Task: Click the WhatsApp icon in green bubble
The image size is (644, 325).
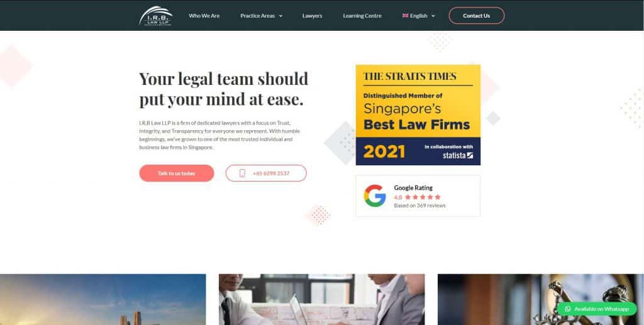Action: point(568,309)
